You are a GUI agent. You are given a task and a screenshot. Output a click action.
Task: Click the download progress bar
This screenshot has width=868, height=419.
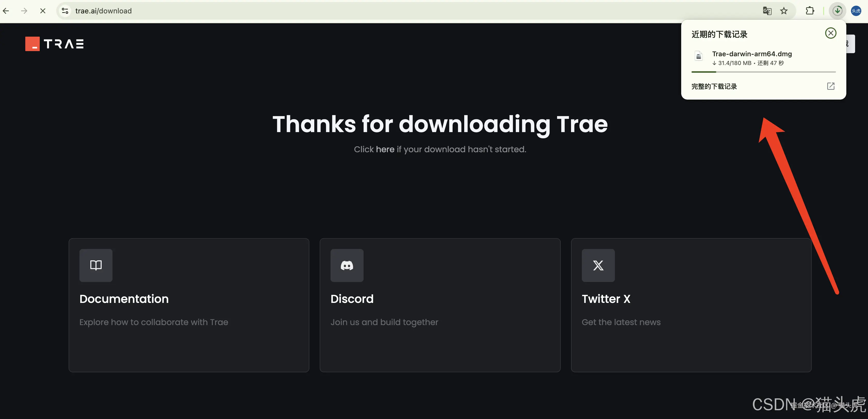763,72
